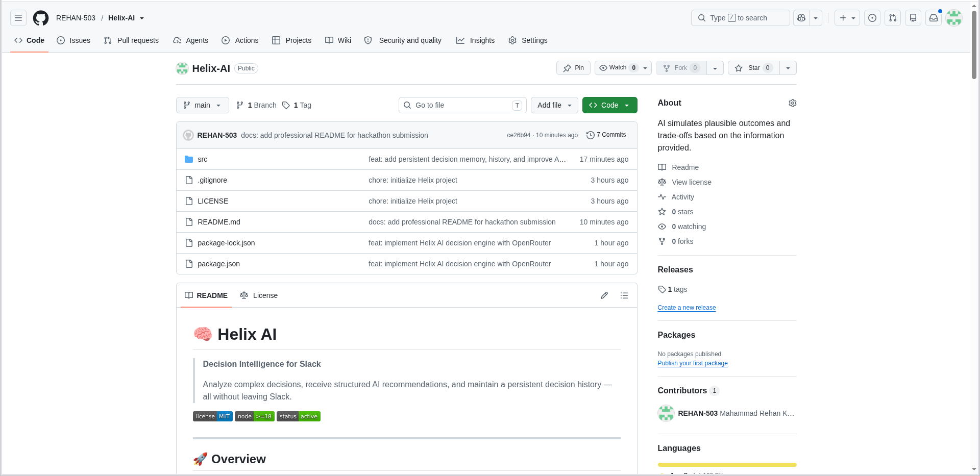Screen dimensions: 980x476
Task: Click the node >=18 badge
Action: 255,416
